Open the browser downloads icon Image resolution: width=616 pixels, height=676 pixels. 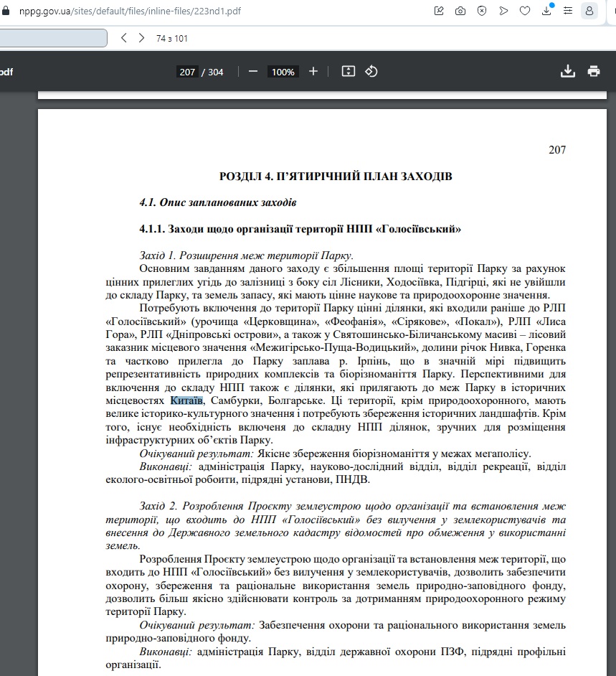coord(547,11)
